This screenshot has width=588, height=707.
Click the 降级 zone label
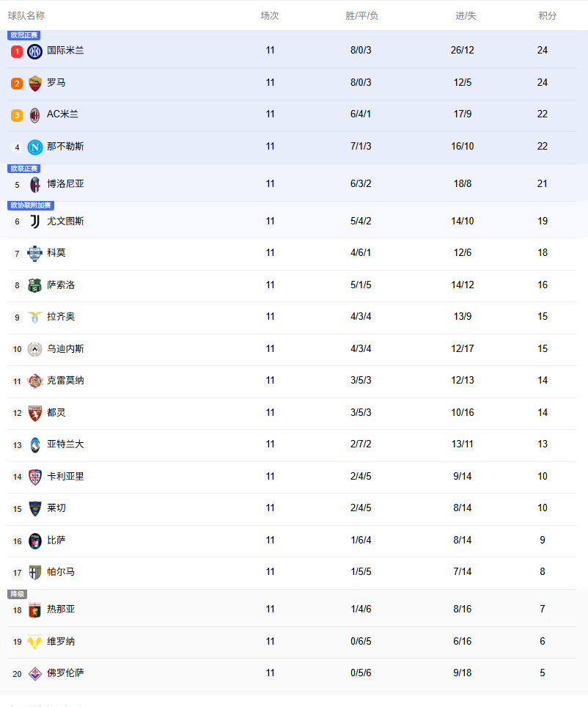[17, 594]
